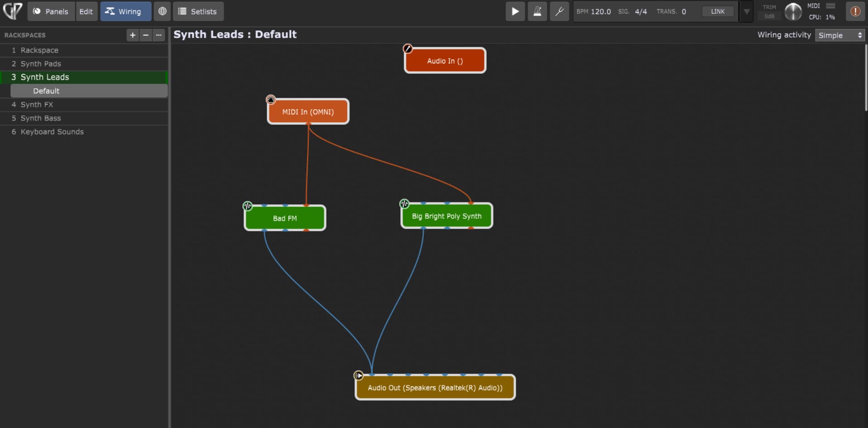The width and height of the screenshot is (868, 428).
Task: Toggle the metronome icon
Action: pyautogui.click(x=537, y=11)
